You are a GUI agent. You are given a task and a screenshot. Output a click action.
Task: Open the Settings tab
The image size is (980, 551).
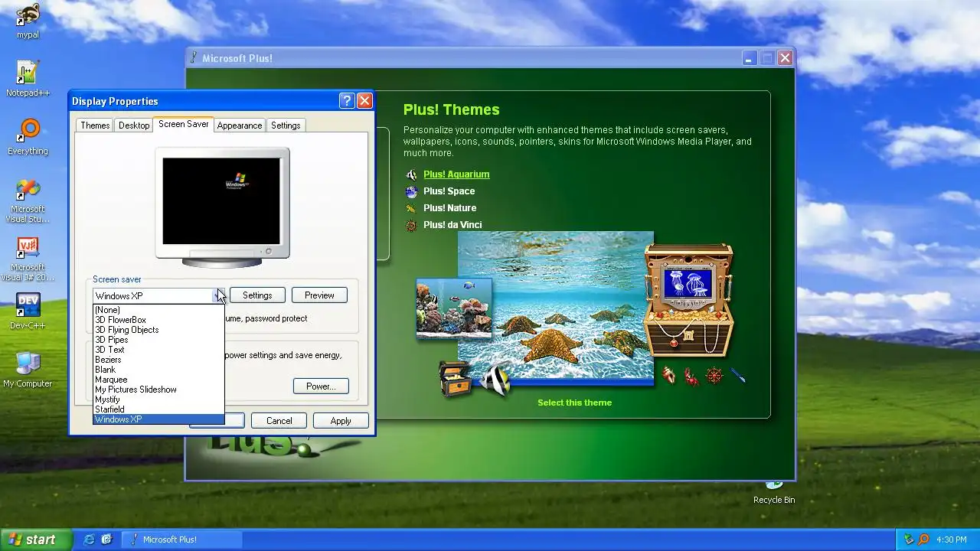point(286,126)
